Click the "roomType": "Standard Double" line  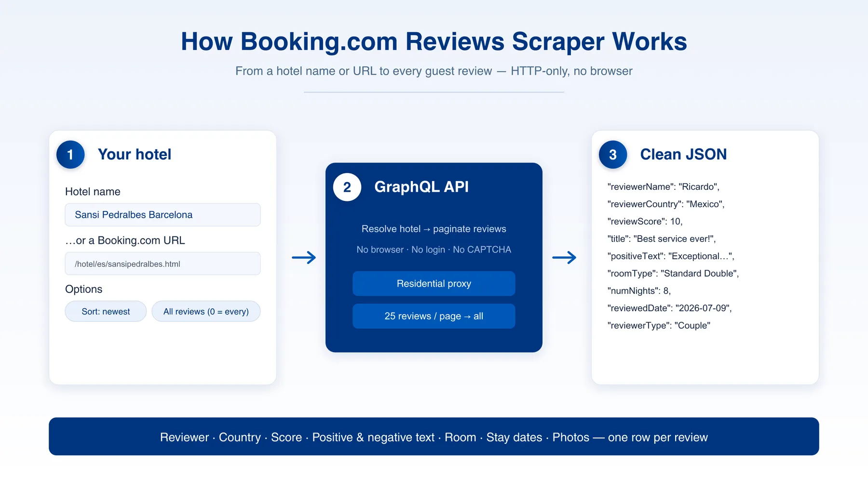(x=673, y=274)
